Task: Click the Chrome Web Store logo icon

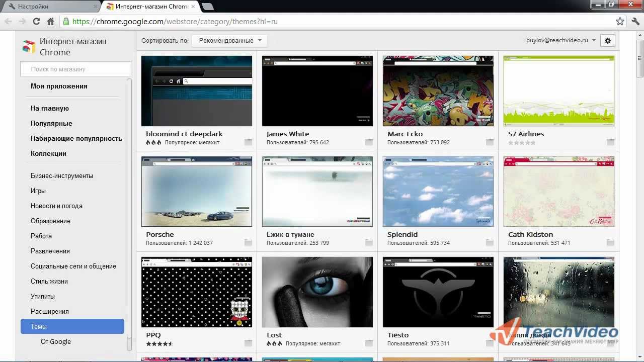Action: tap(28, 47)
